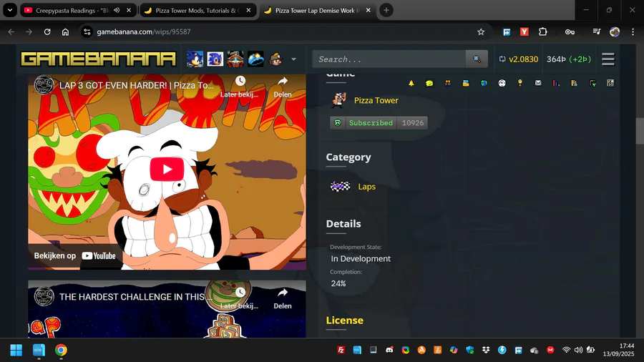Click the lightbulb icon in toolbar
The height and width of the screenshot is (362, 644).
[520, 83]
